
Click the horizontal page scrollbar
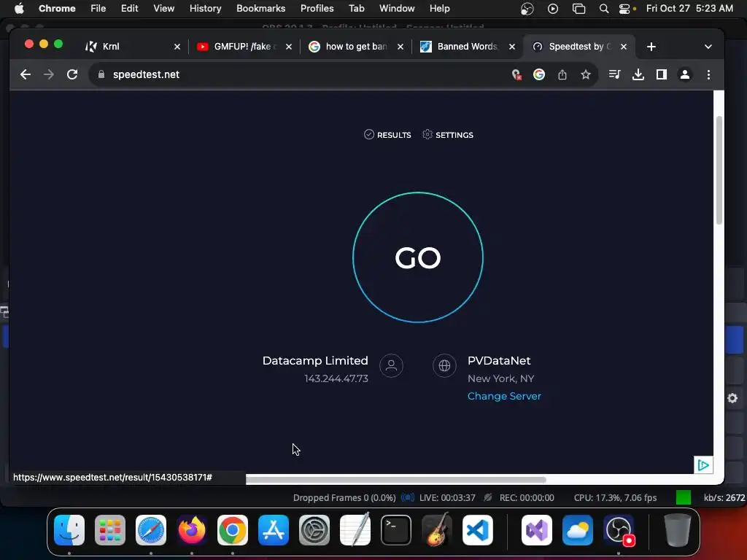coord(395,480)
